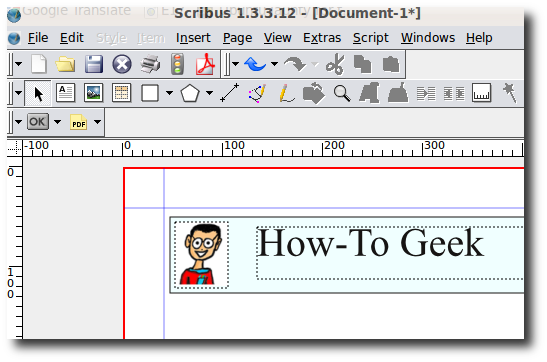Cut selection with scissors icon

coord(335,64)
